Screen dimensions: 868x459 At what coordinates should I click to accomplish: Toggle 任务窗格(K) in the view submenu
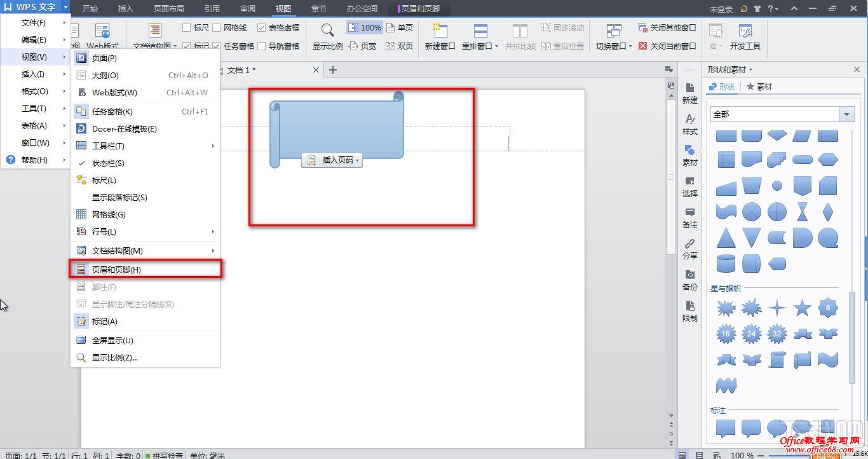click(145, 112)
